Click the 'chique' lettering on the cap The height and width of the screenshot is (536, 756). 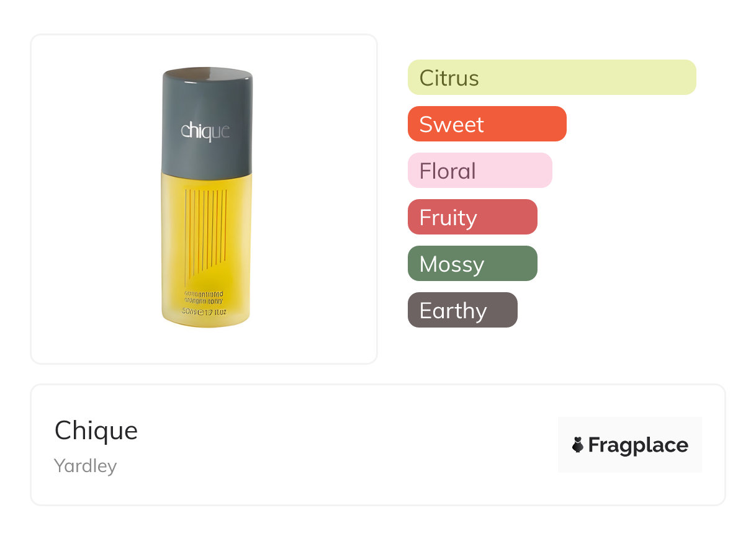(205, 131)
